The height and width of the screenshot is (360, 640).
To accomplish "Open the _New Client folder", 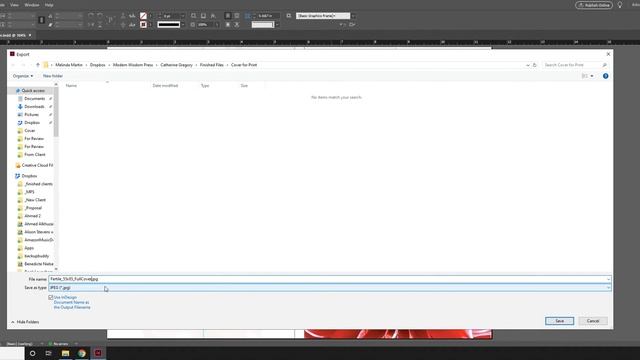I will pyautogui.click(x=35, y=200).
